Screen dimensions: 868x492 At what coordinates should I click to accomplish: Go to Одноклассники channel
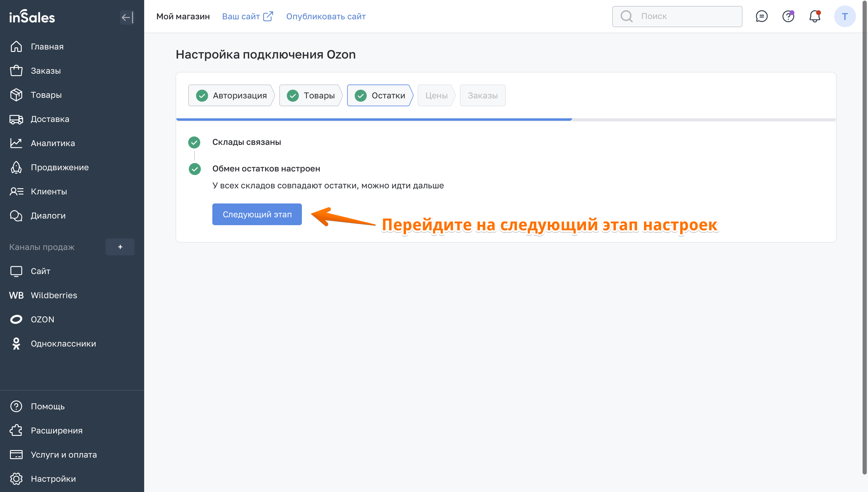63,344
